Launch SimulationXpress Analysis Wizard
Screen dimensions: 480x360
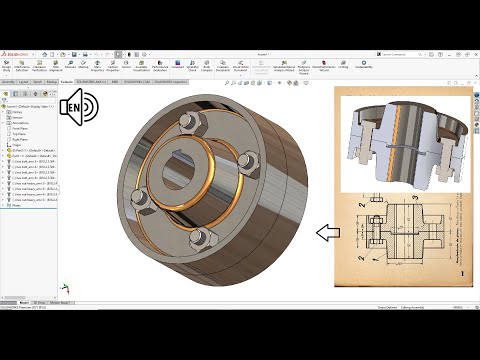pyautogui.click(x=284, y=66)
